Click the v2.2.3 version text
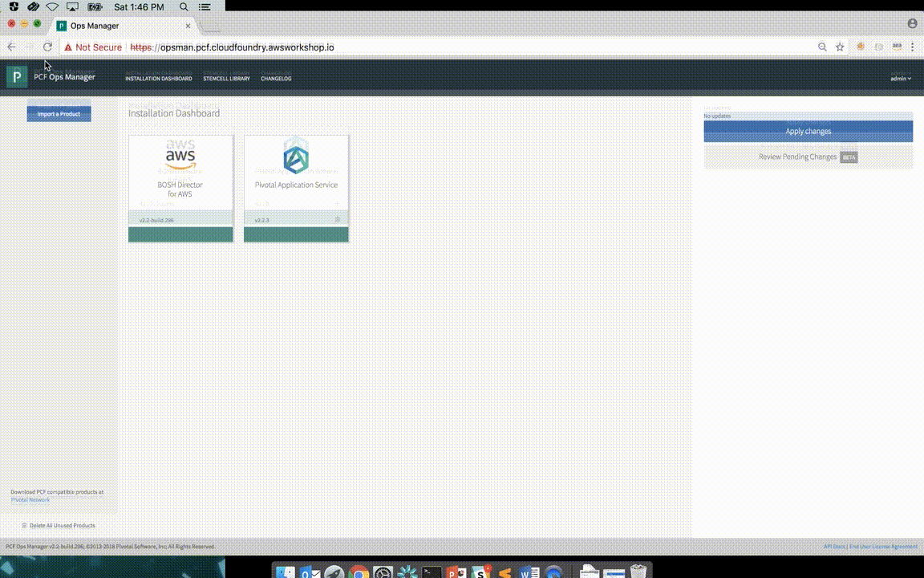Viewport: 924px width, 578px height. pos(261,220)
